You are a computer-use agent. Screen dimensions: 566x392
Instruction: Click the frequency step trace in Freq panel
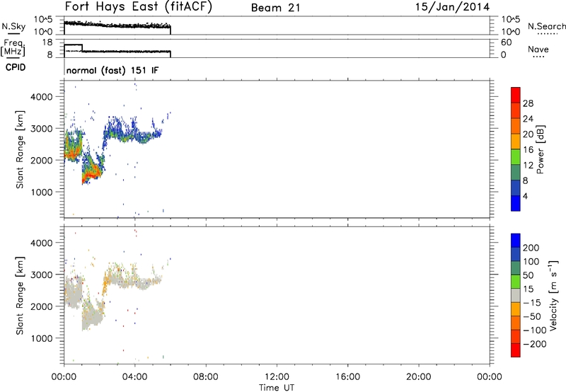tap(117, 50)
